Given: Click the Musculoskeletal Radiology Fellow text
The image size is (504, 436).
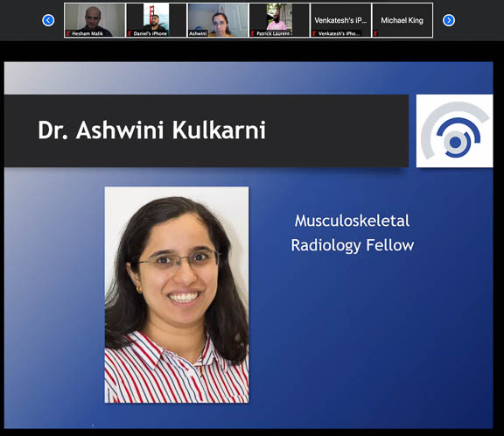Looking at the screenshot, I should [x=353, y=233].
